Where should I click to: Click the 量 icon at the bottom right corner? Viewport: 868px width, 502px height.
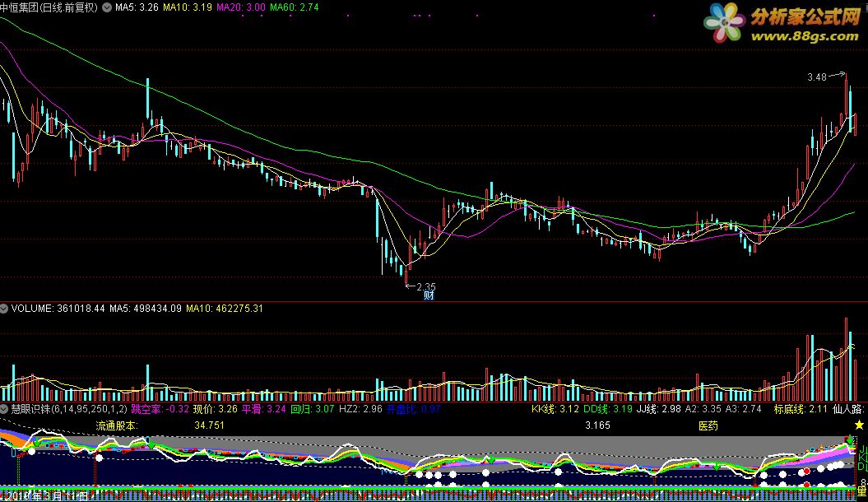click(862, 491)
